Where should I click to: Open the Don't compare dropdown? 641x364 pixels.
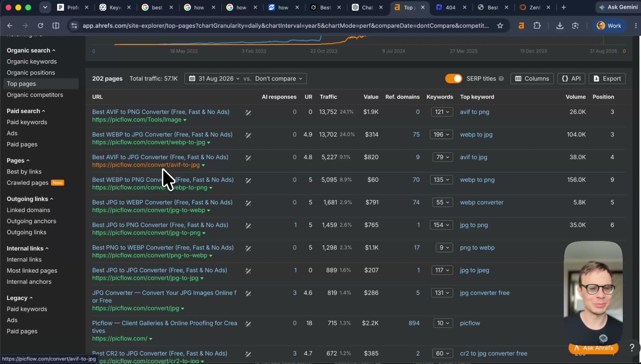(x=278, y=79)
